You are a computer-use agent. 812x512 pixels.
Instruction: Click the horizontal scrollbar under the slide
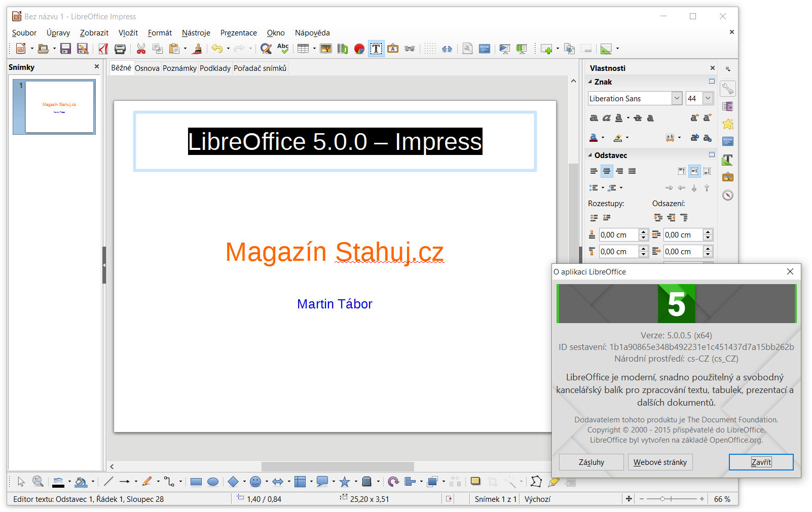click(338, 466)
